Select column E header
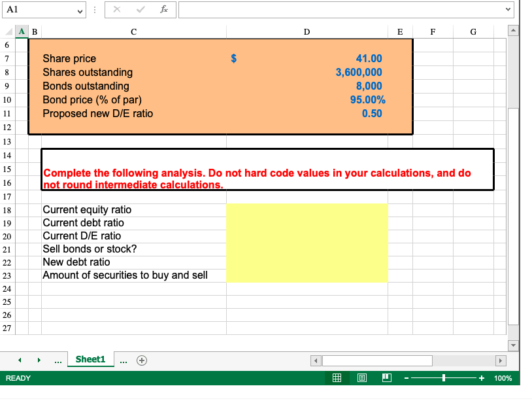The width and height of the screenshot is (532, 401). click(400, 31)
